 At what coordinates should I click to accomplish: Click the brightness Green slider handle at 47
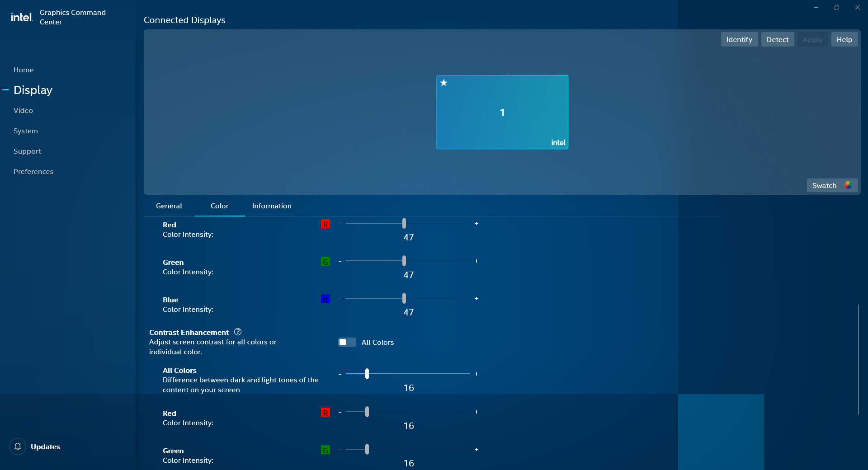click(404, 261)
